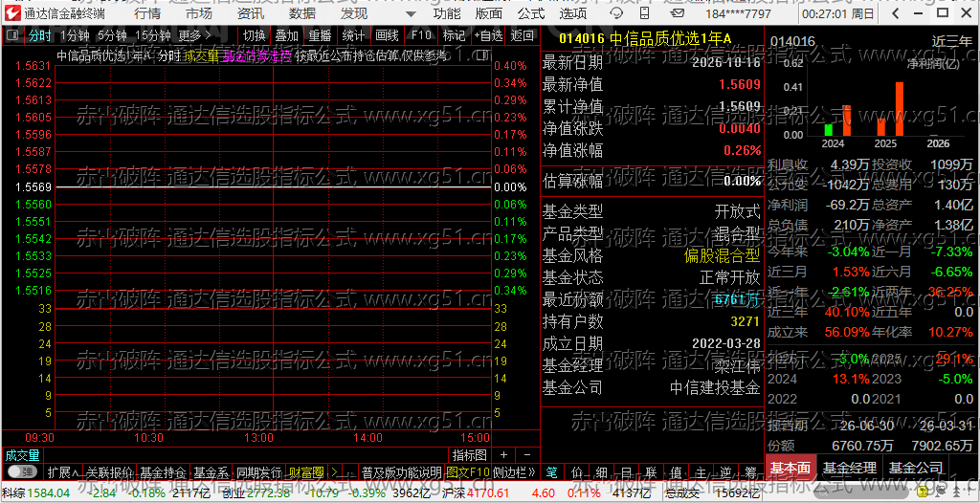
Task: Select the 细 tab in bottom strip
Action: (601, 471)
